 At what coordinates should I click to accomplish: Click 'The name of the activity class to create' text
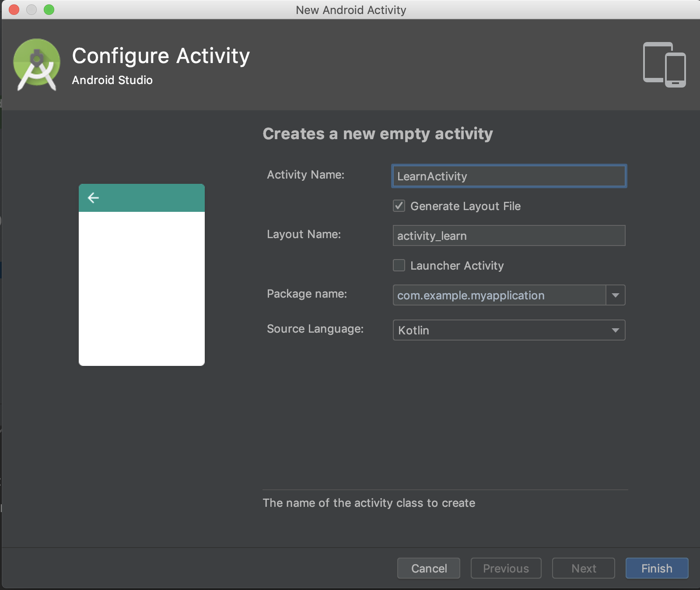tap(369, 503)
